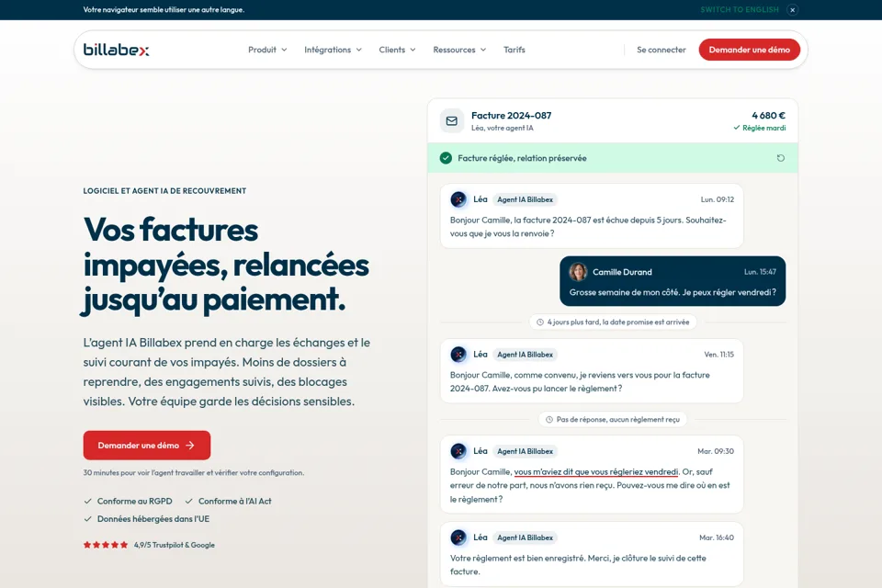Screen dimensions: 882x588
Task: Click Léa's avatar in the Ven. 11:15 message
Action: 458,355
